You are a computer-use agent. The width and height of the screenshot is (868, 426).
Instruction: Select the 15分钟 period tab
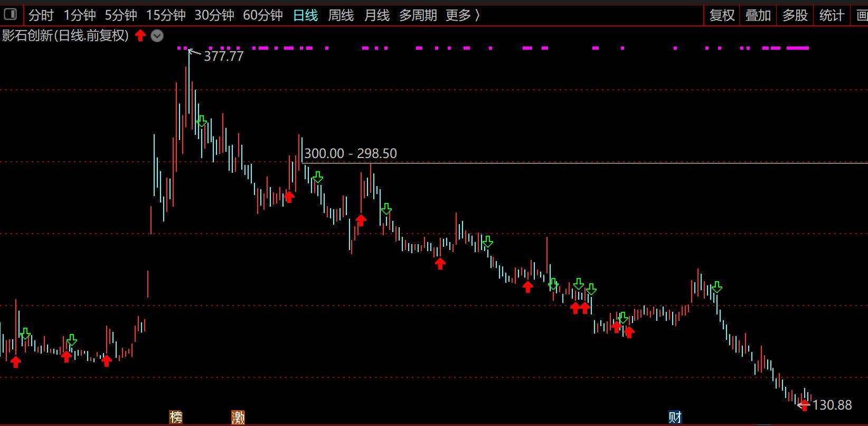pos(166,15)
